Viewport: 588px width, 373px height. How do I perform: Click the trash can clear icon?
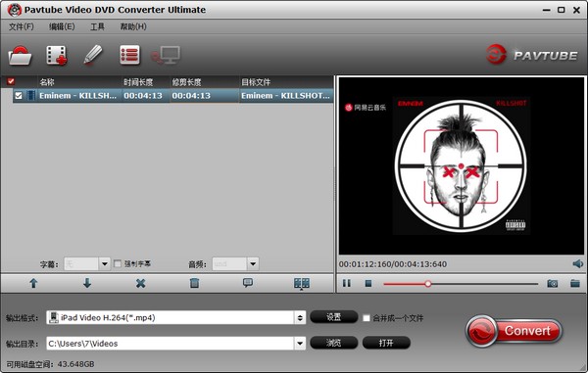[x=194, y=283]
